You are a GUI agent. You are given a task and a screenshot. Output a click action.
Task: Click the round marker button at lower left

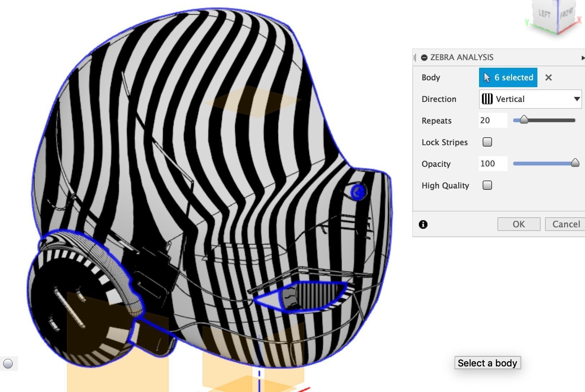pyautogui.click(x=8, y=364)
